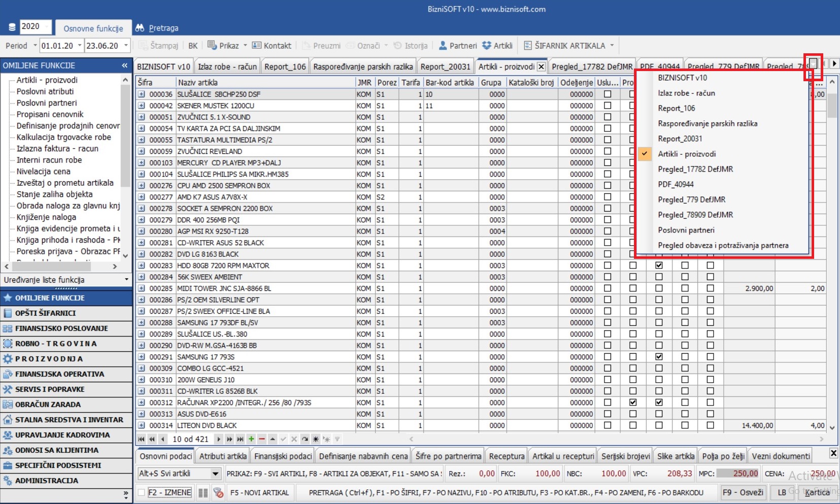Open the ROBNO - TRGOVINA module
Viewport: 840px width, 504px height.
66,344
